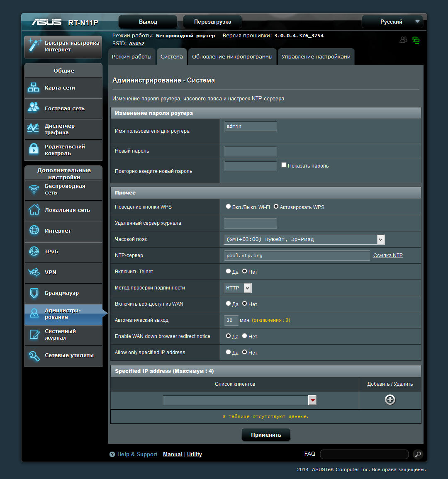Click the add client plus icon
Viewport: 448px width, 479px height.
390,400
